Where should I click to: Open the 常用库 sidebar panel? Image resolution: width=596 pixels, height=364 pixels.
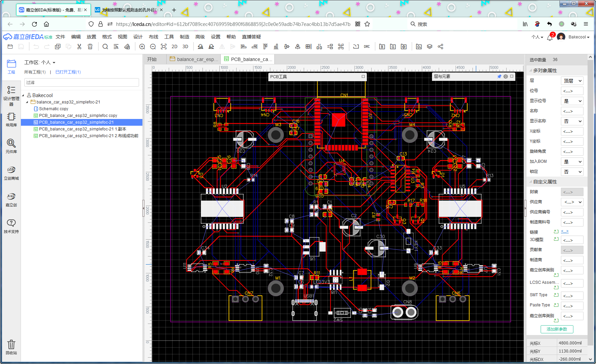[x=11, y=120]
